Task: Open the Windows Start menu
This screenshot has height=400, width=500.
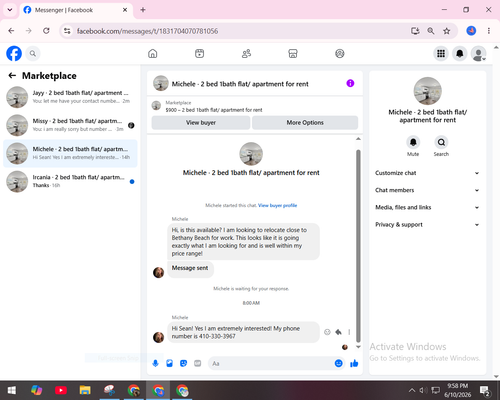Action: 12,390
